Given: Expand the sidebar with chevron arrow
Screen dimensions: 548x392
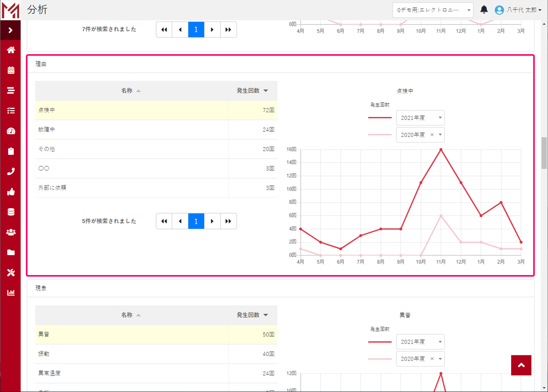Looking at the screenshot, I should tap(10, 30).
